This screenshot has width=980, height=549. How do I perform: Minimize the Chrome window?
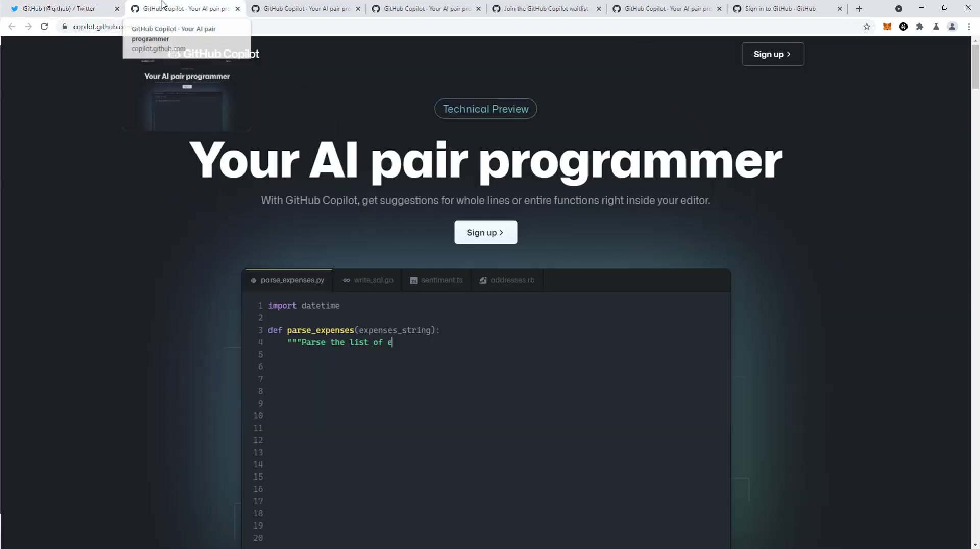[921, 8]
